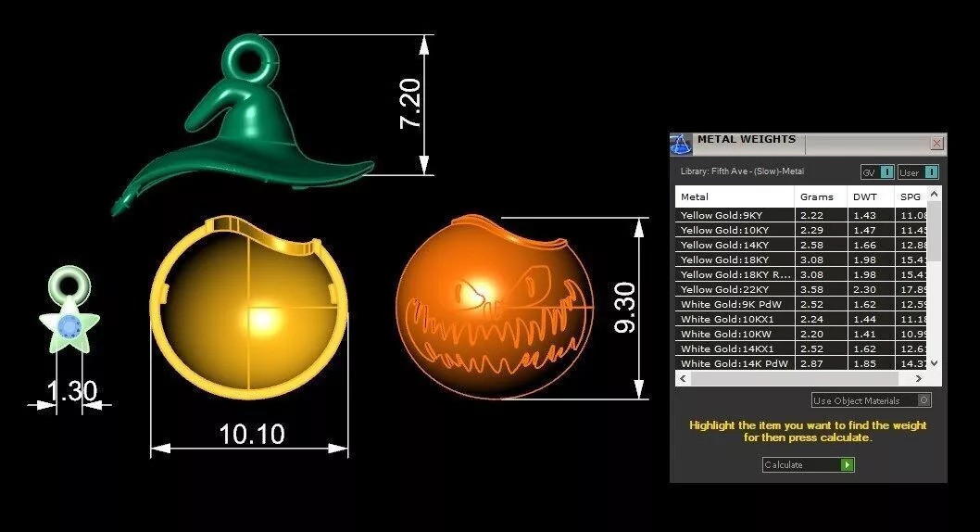Close the Metal Weights panel
The width and height of the screenshot is (980, 532).
coord(936,143)
